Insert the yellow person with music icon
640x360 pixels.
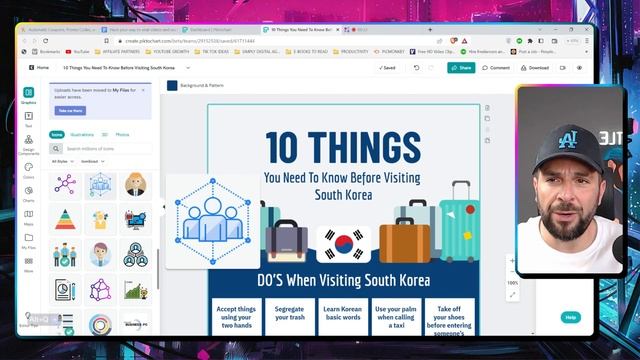coord(100,220)
